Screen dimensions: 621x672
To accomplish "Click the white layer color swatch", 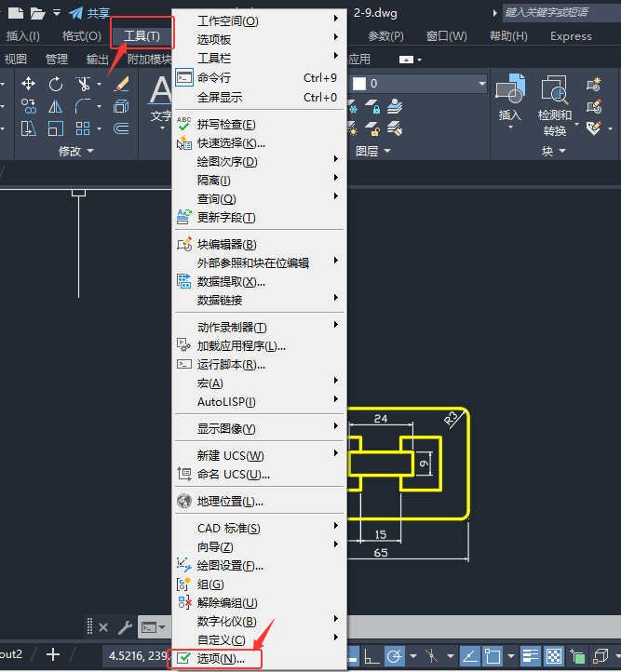I will pyautogui.click(x=359, y=84).
